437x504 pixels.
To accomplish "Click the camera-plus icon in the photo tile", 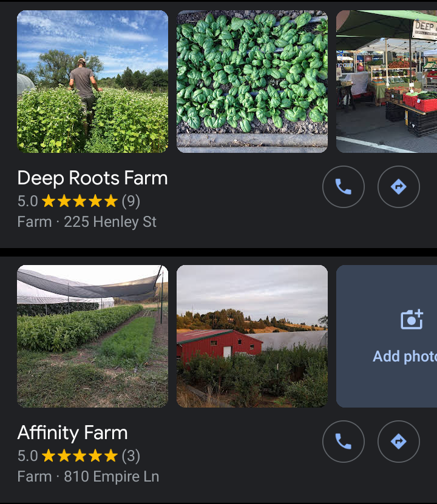I will pyautogui.click(x=412, y=319).
